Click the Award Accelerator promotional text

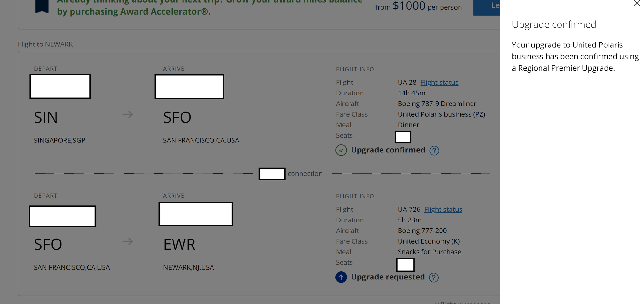pos(210,7)
